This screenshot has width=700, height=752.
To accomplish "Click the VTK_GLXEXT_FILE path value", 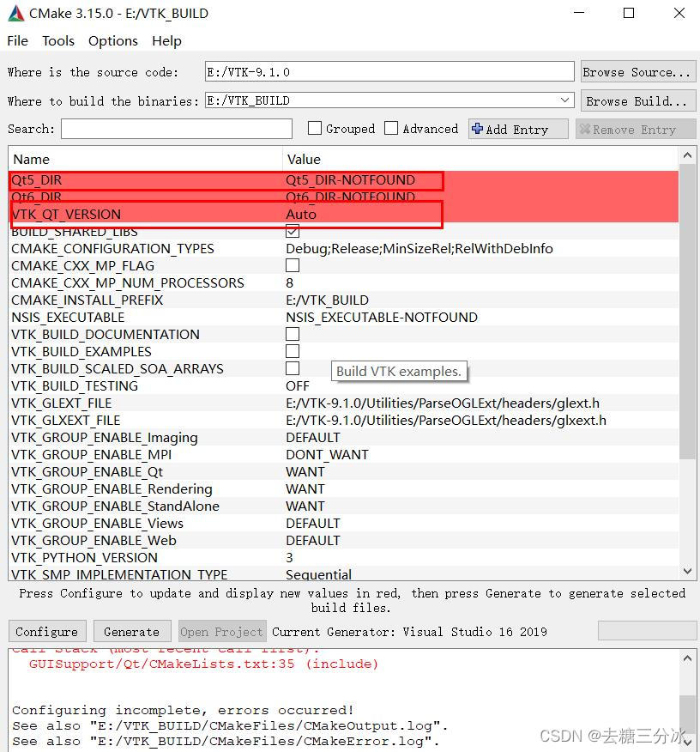I will [x=446, y=421].
